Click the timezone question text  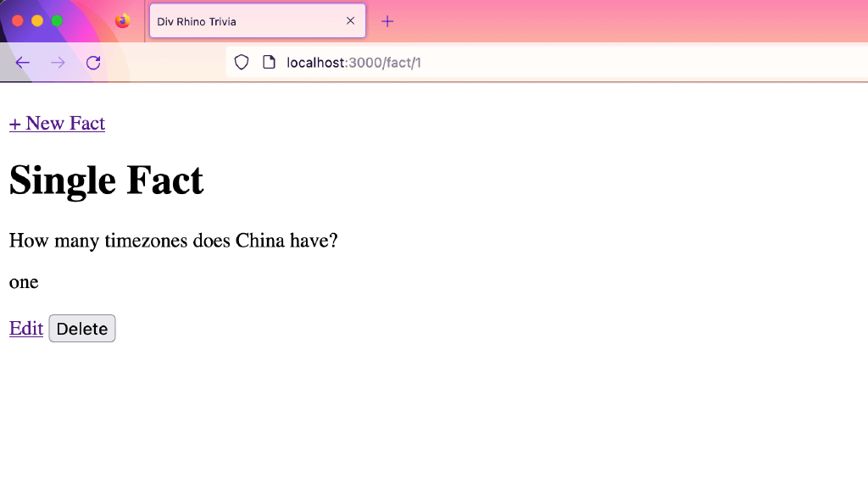click(172, 241)
